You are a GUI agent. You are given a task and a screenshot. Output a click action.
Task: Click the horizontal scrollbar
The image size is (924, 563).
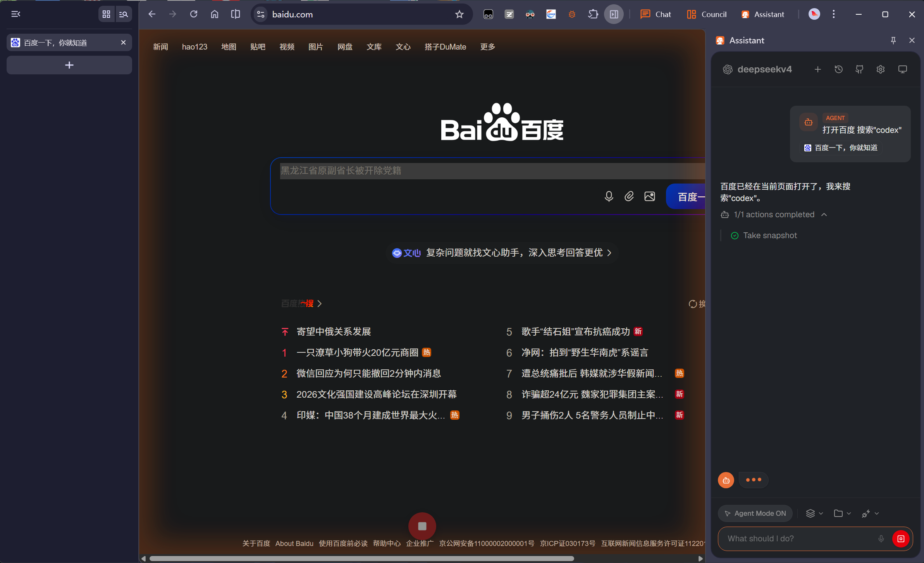(361, 558)
